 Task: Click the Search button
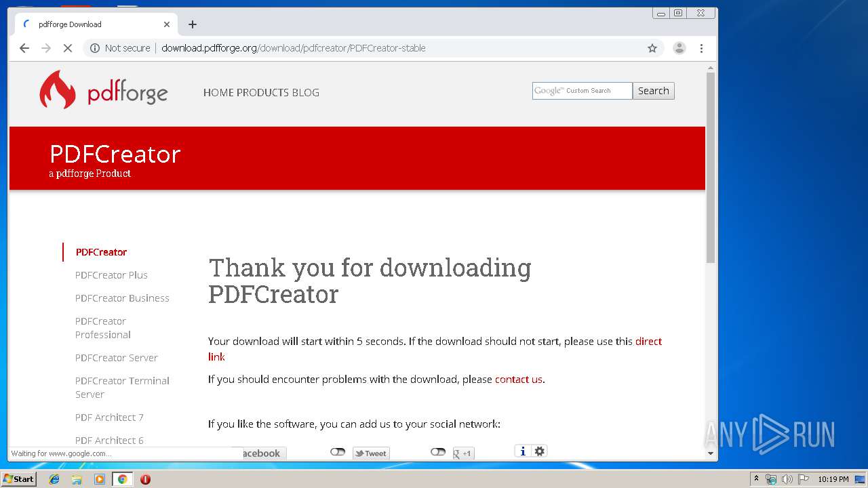click(x=654, y=91)
